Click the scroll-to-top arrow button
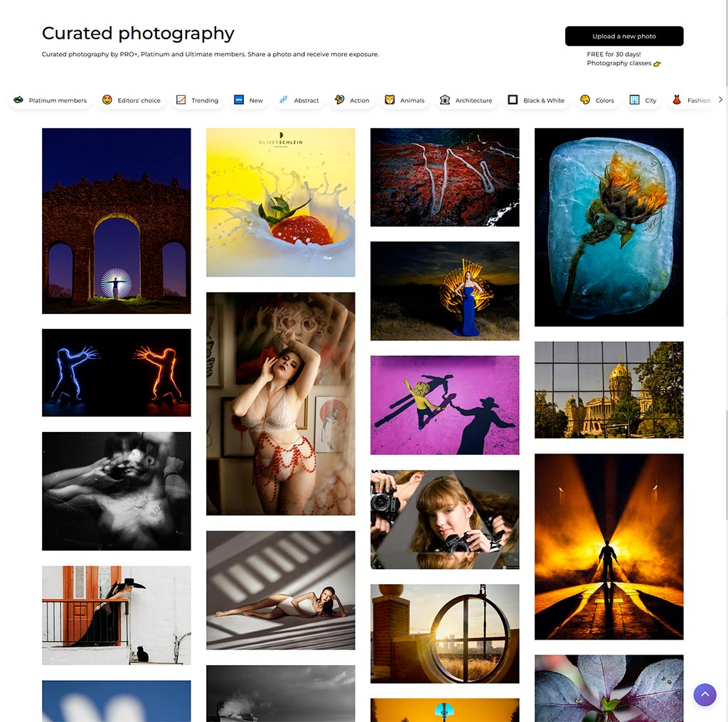The image size is (728, 722). pyautogui.click(x=705, y=694)
